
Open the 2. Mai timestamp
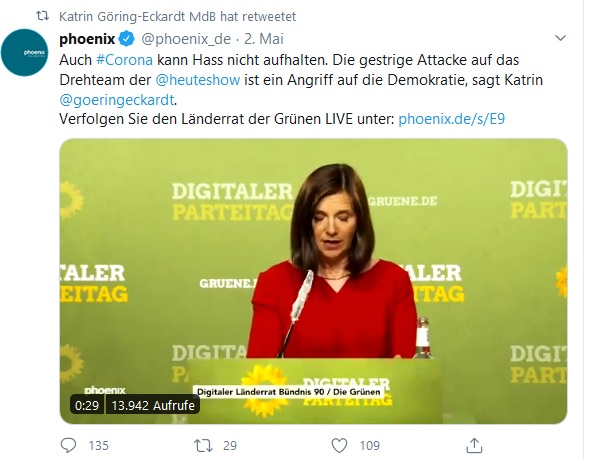pos(264,39)
